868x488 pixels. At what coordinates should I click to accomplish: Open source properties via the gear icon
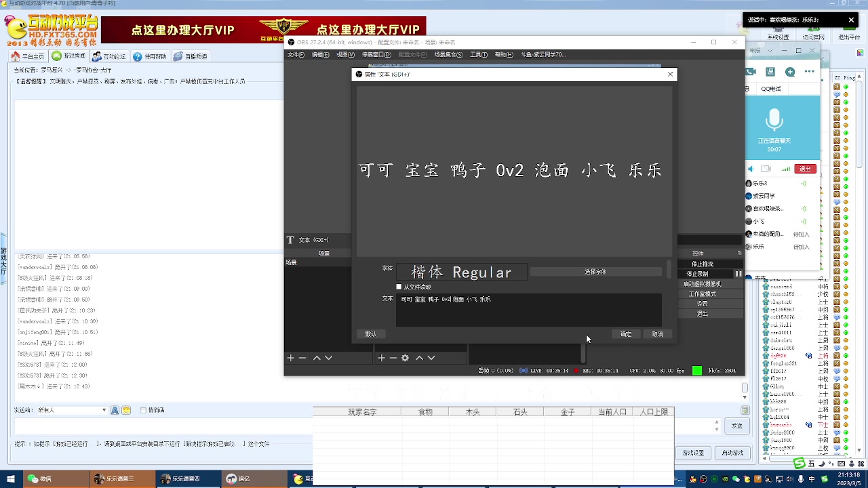[x=406, y=358]
